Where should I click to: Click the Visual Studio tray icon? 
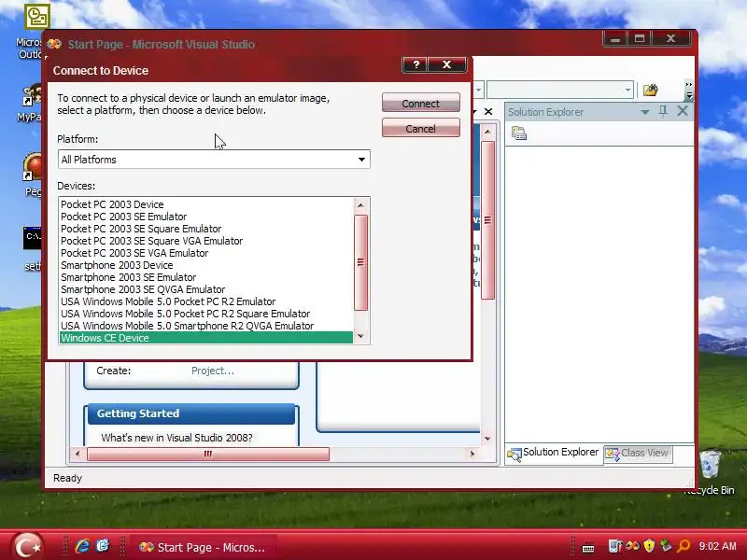tap(633, 546)
